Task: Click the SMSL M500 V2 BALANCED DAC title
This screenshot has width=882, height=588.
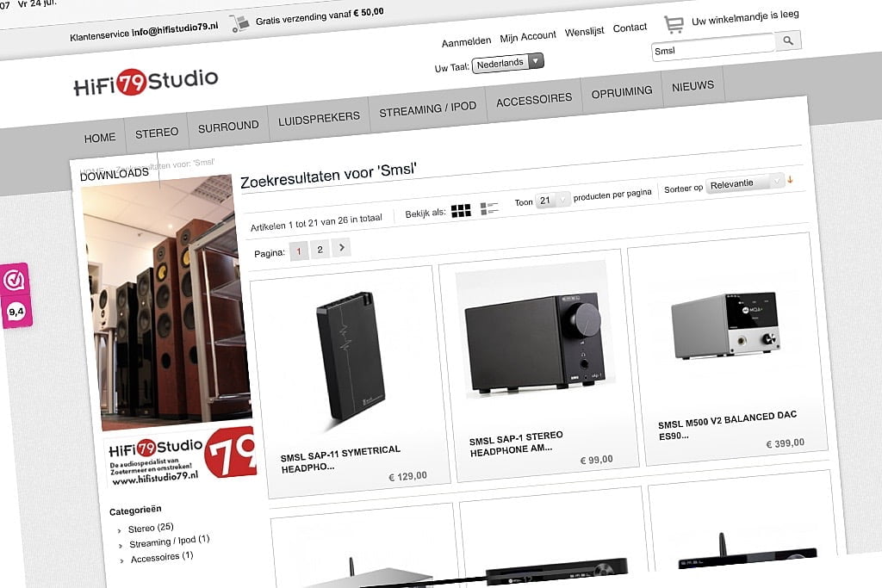Action: click(x=727, y=424)
